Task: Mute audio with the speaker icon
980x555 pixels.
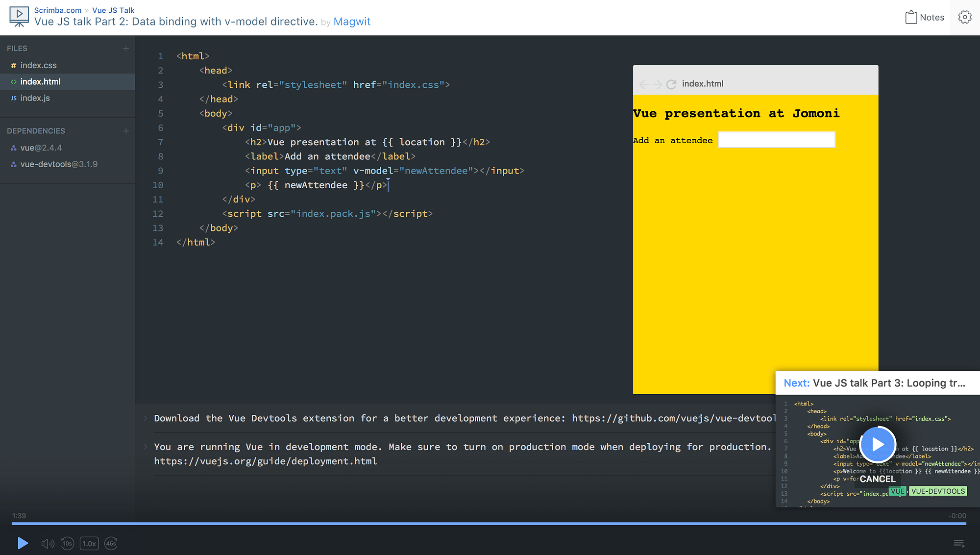Action: coord(48,543)
